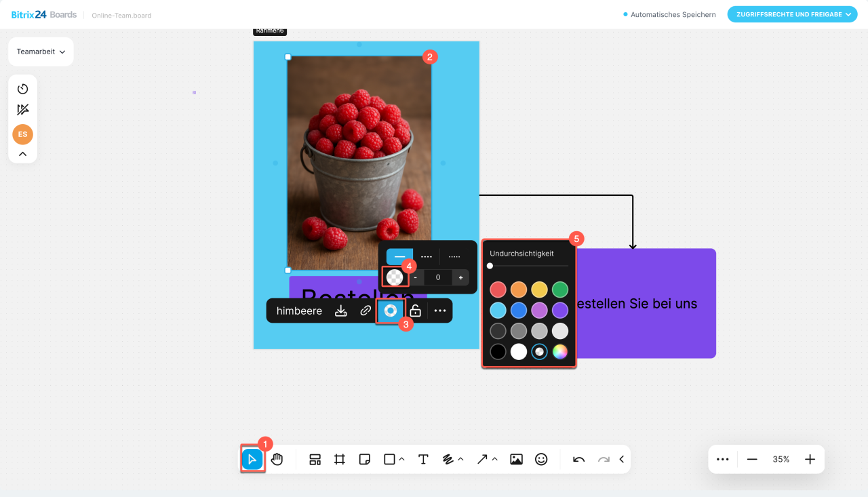The image size is (868, 497).
Task: Toggle the lock on selected image
Action: pos(415,311)
